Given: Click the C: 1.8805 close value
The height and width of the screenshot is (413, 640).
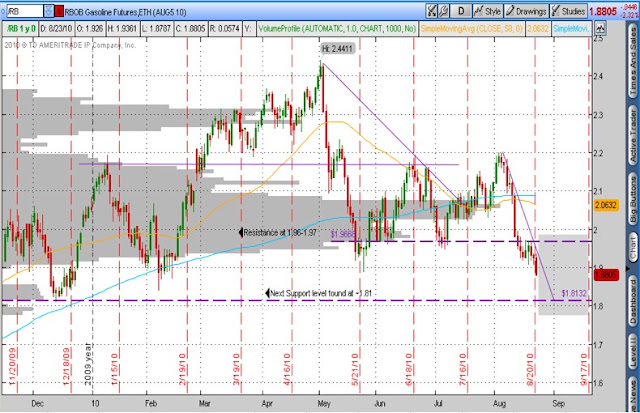Looking at the screenshot, I should pos(191,29).
